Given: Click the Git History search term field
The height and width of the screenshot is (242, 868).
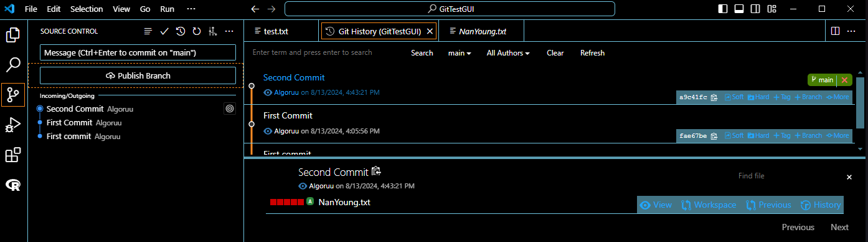Looking at the screenshot, I should (326, 52).
